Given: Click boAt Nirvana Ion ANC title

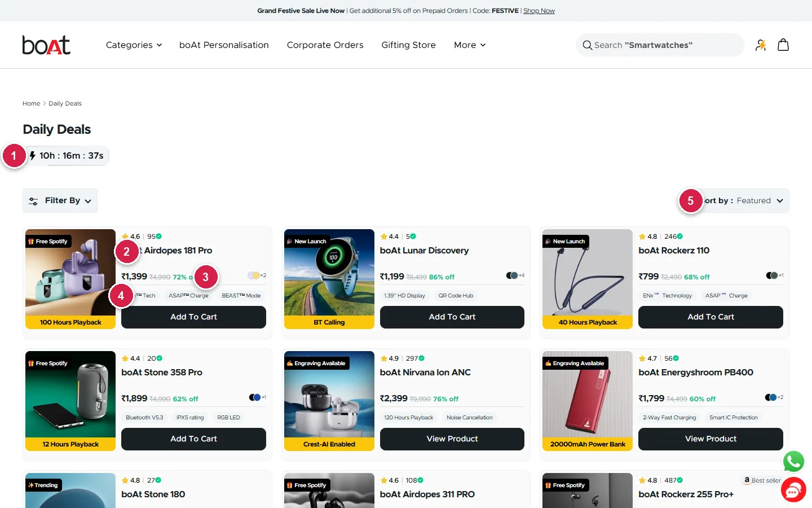Looking at the screenshot, I should [425, 373].
